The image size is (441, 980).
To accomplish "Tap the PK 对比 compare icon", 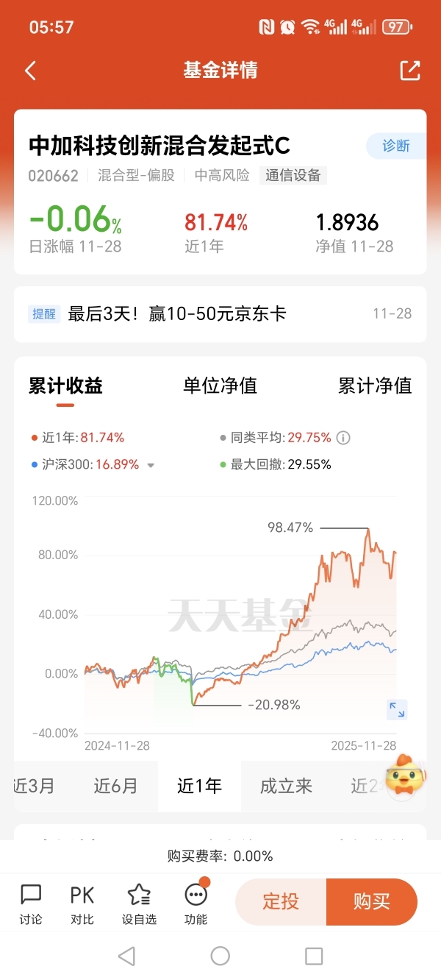I will click(x=82, y=903).
